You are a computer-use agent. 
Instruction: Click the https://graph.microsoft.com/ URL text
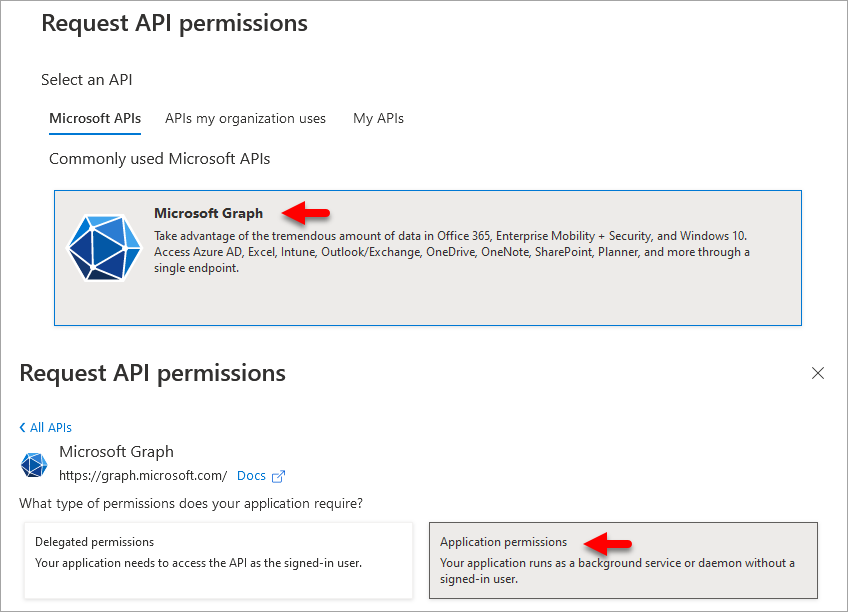(x=143, y=476)
